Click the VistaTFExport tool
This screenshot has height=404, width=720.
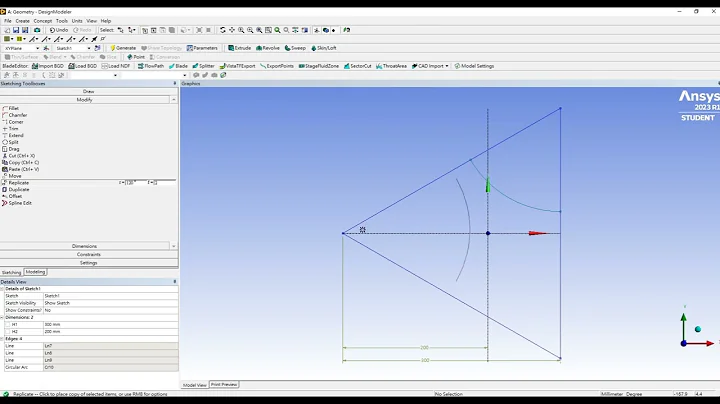tap(237, 66)
